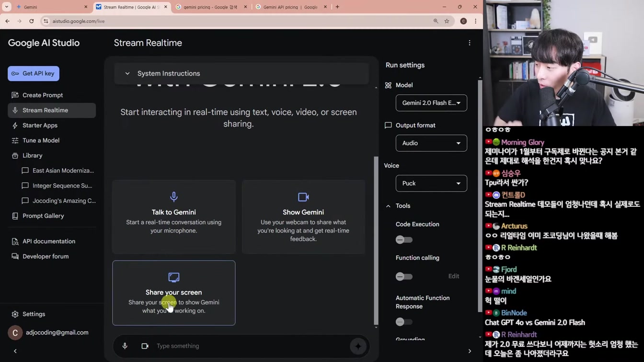
Task: Click the screen icon in Share your screen
Action: click(x=174, y=277)
